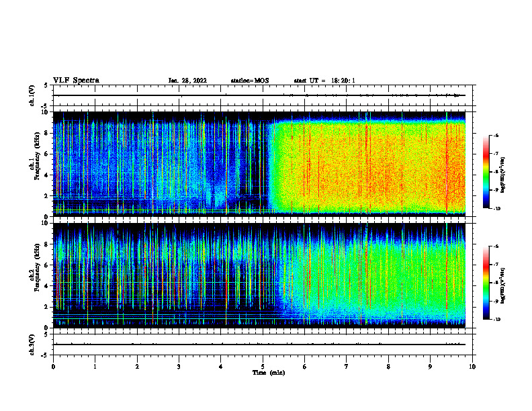Click the time-axis tick label "0"
The width and height of the screenshot is (532, 411).
coord(53,367)
